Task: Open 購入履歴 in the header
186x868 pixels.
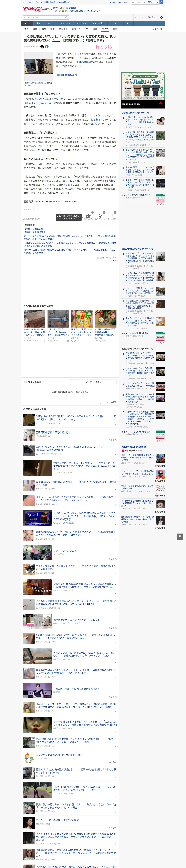Action: (x=152, y=17)
